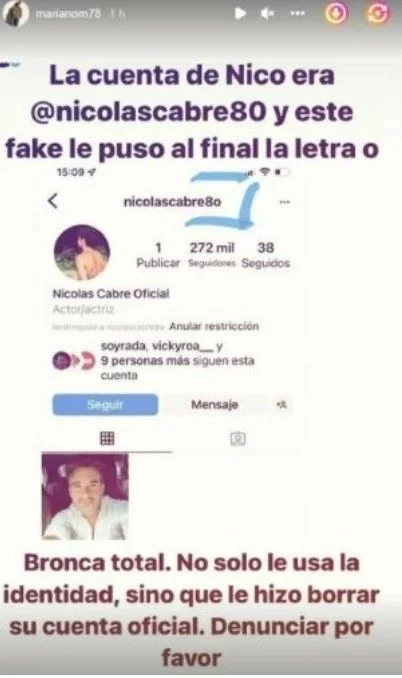Click the suggested-accounts add-person icon

281,405
